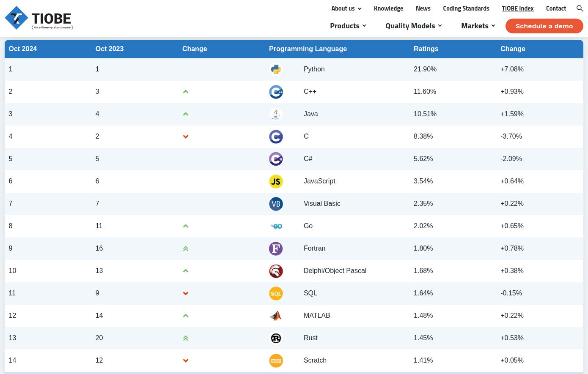588x374 pixels.
Task: Click the Fortran F icon
Action: tap(276, 248)
